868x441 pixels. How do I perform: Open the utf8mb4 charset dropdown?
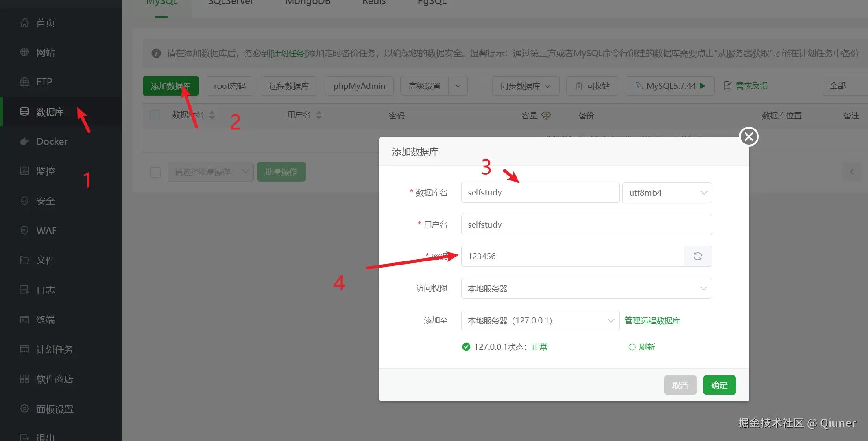pos(667,193)
